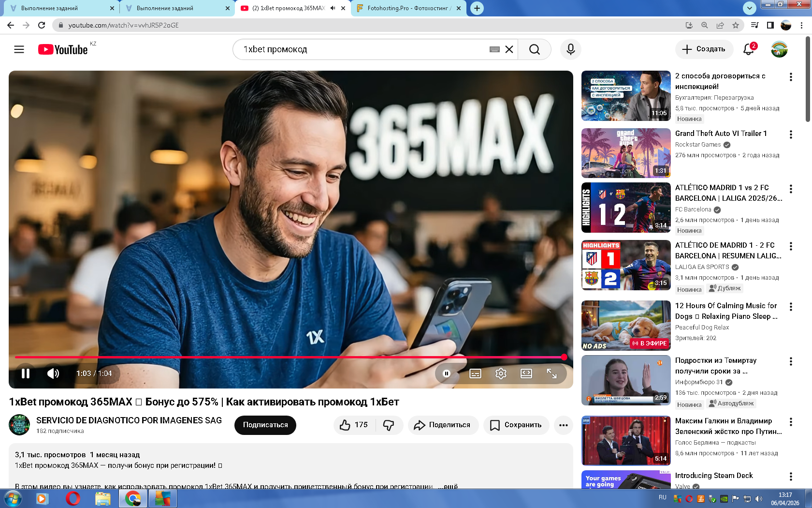This screenshot has height=508, width=812.
Task: Switch to theater mode view
Action: pyautogui.click(x=526, y=374)
